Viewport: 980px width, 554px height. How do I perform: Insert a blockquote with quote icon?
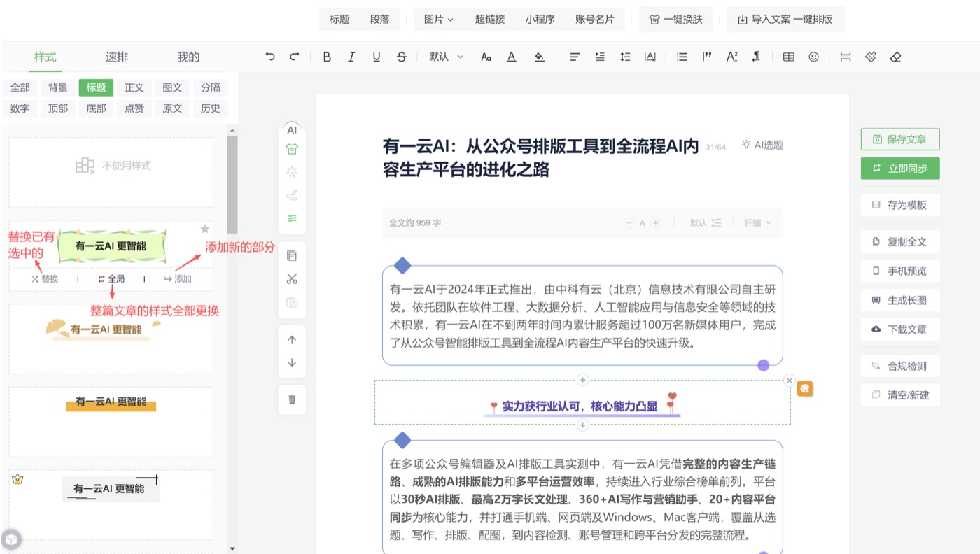coord(707,57)
